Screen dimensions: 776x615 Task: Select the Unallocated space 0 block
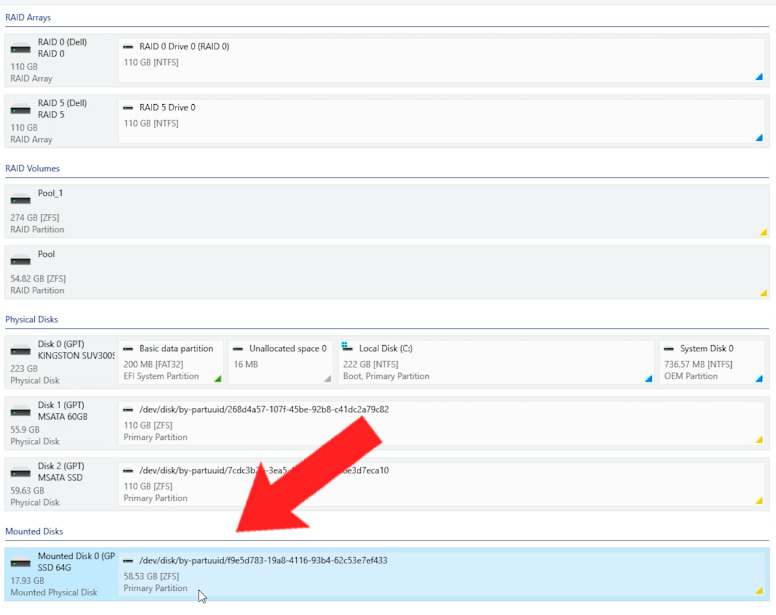click(281, 362)
